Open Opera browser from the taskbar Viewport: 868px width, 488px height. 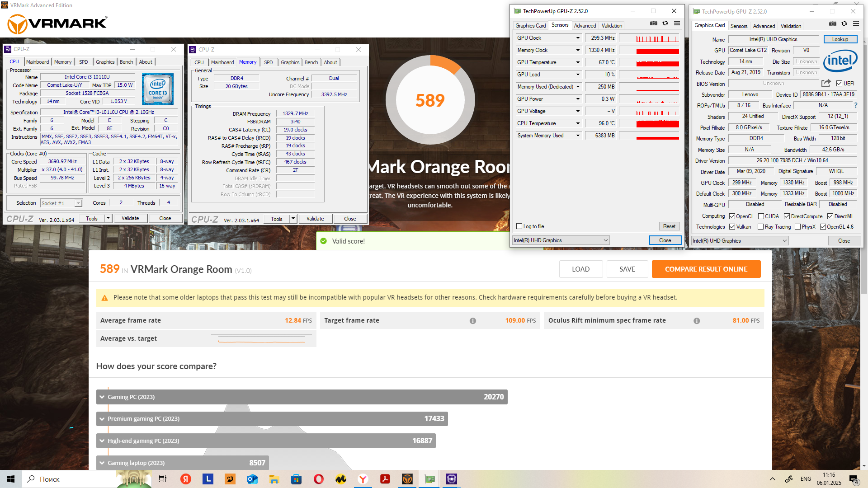pyautogui.click(x=319, y=479)
